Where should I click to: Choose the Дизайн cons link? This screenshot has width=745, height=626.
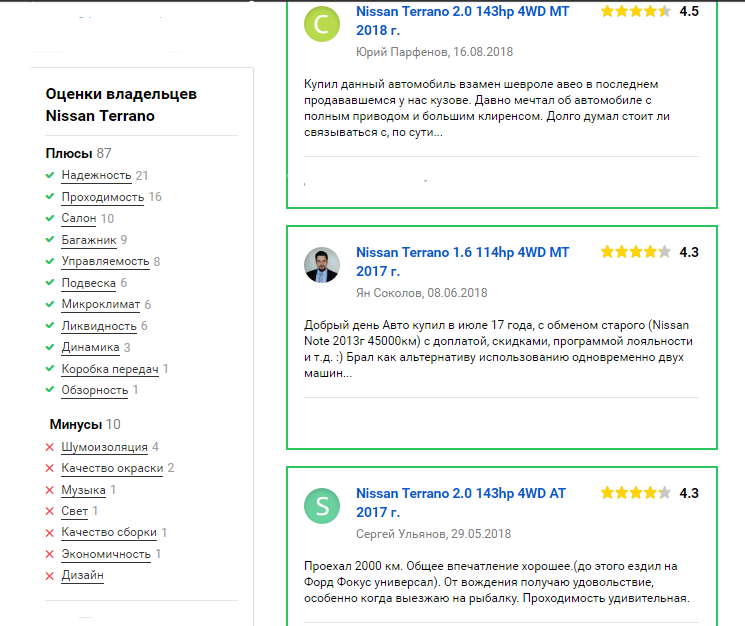[x=83, y=575]
